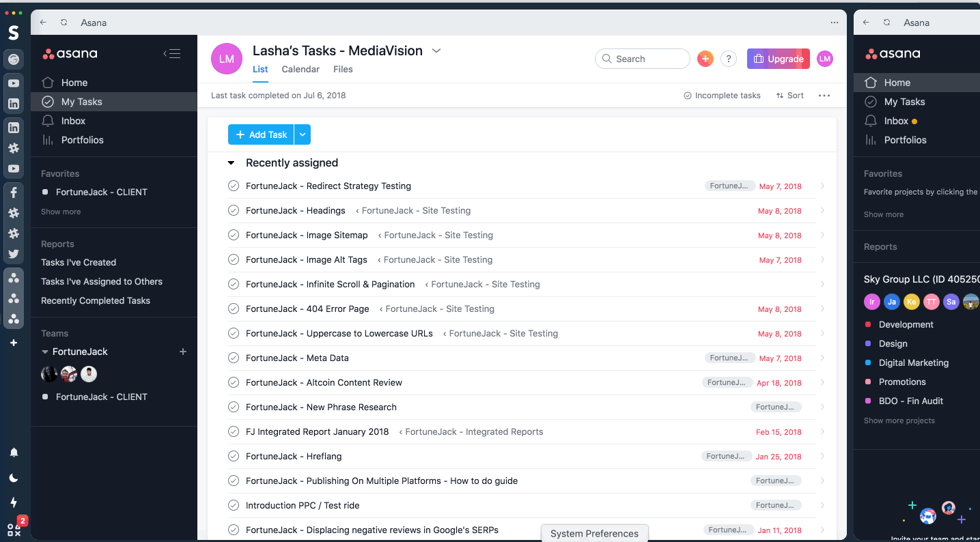Open details arrow for New Phrase Research row

[822, 407]
